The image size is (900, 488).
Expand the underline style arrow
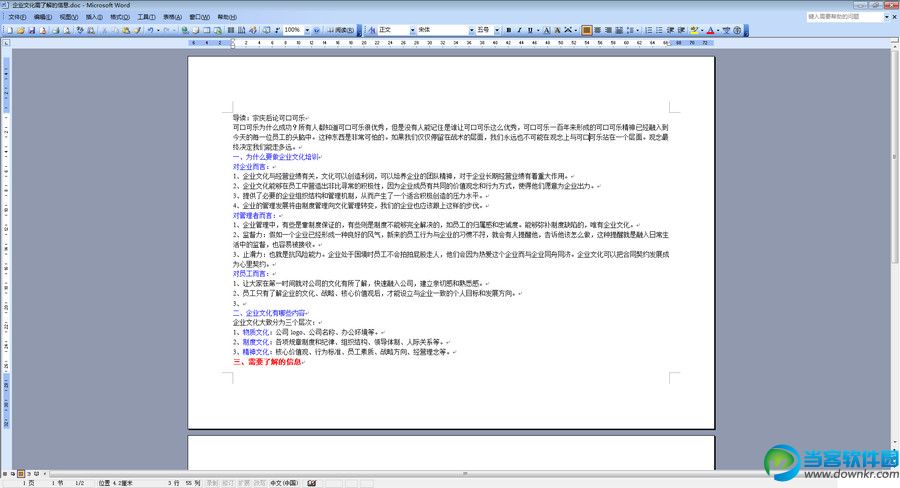(x=538, y=30)
